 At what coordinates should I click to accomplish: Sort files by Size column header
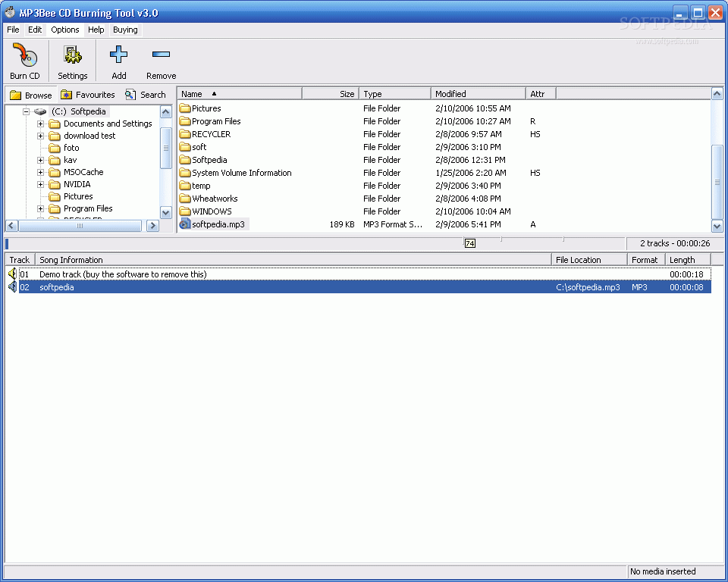tap(331, 94)
